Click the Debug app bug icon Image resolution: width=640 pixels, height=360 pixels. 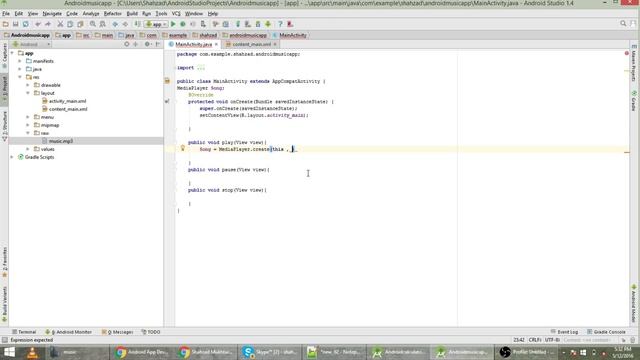(183, 24)
